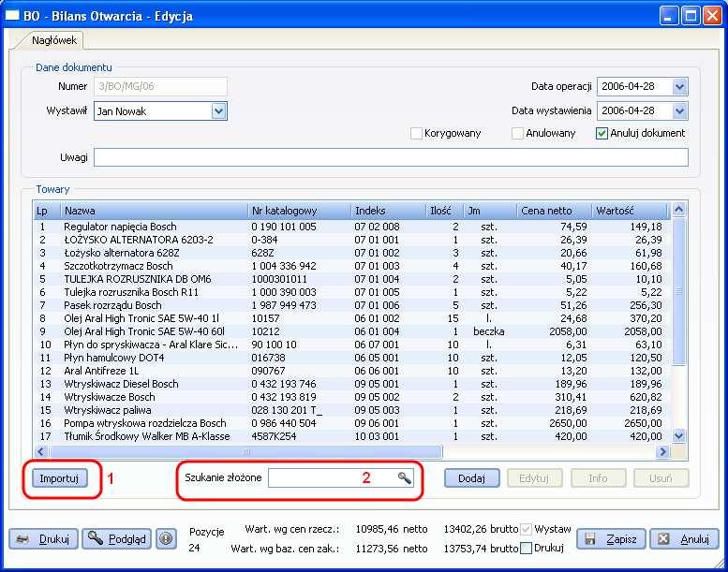Select the row Płyn hamulcowy DOT4
Viewport: 728px width, 572px height.
pos(352,358)
